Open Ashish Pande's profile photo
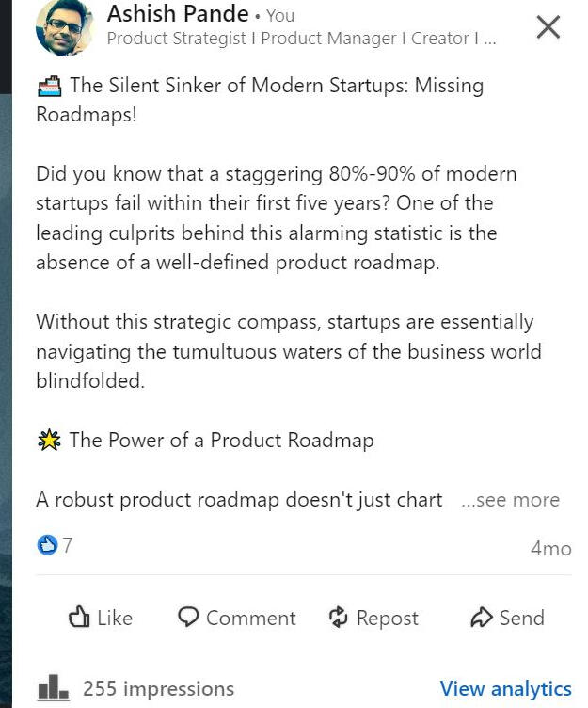 [x=64, y=28]
